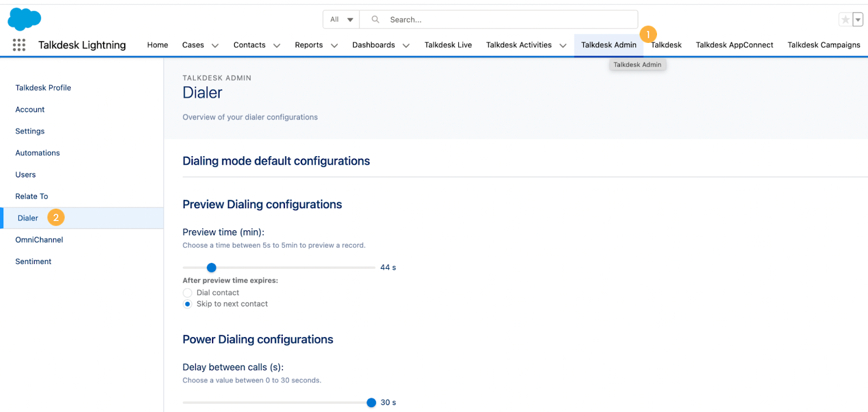Open the favorites list dropdown arrow
The height and width of the screenshot is (412, 868).
858,20
